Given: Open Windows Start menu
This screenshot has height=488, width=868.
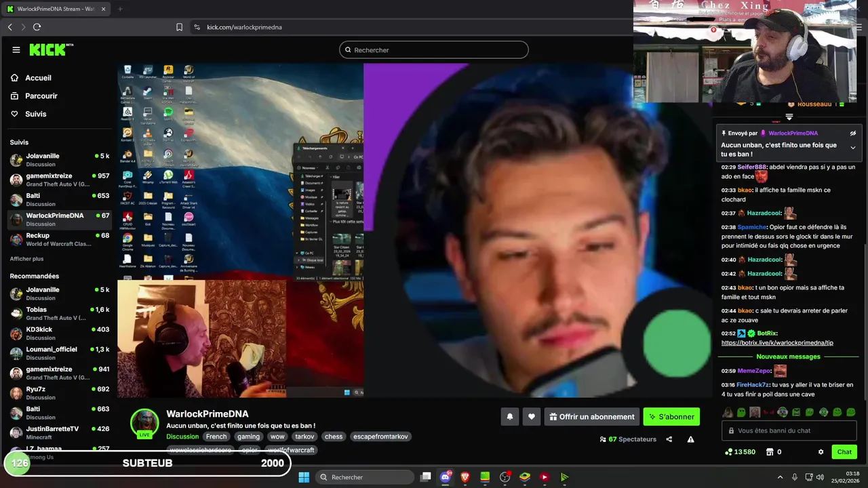Looking at the screenshot, I should point(304,477).
